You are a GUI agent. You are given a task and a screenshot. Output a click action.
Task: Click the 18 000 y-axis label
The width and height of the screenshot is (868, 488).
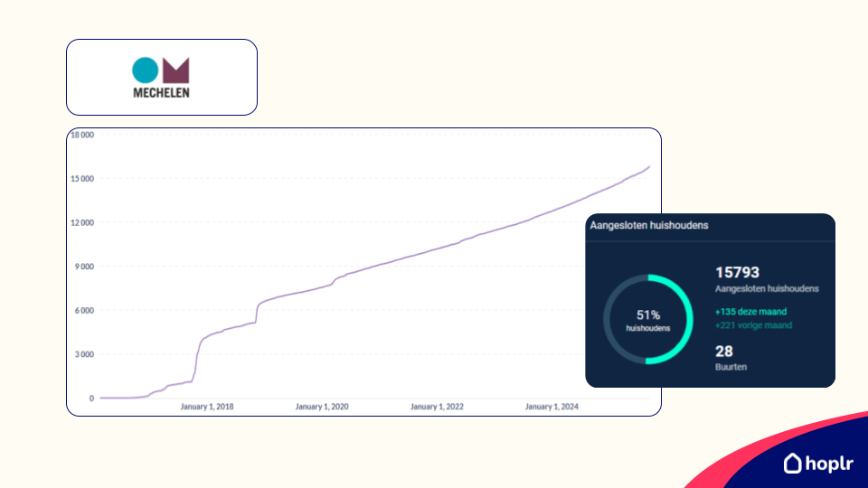82,135
